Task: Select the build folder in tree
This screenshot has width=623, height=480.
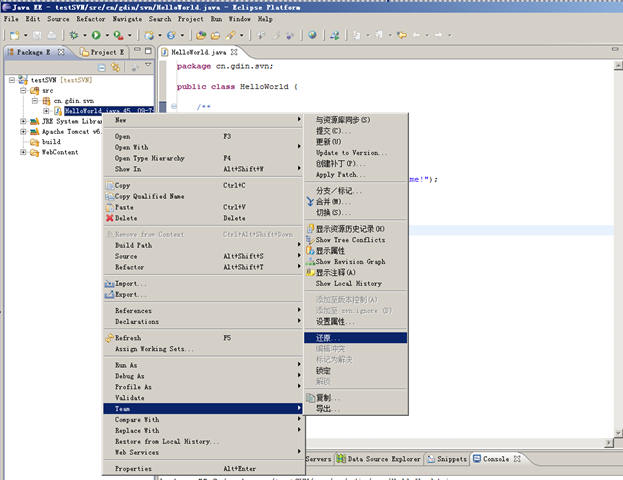Action: click(x=51, y=142)
